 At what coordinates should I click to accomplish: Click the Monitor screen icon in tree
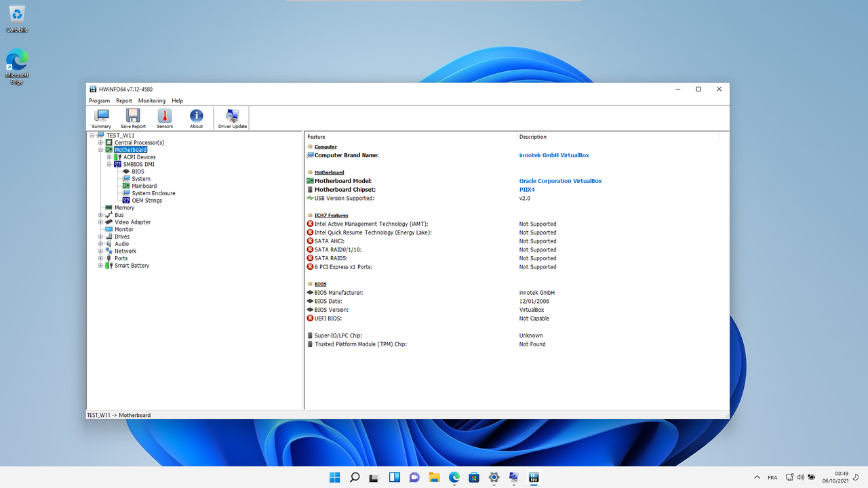pyautogui.click(x=109, y=229)
